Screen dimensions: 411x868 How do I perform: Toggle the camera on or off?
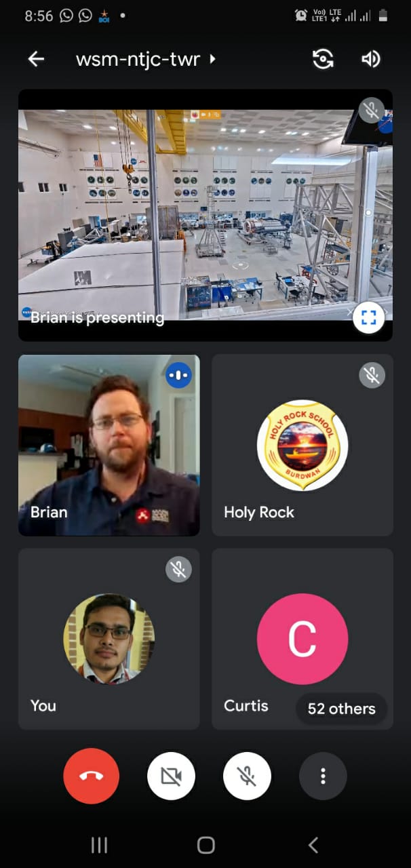click(171, 776)
